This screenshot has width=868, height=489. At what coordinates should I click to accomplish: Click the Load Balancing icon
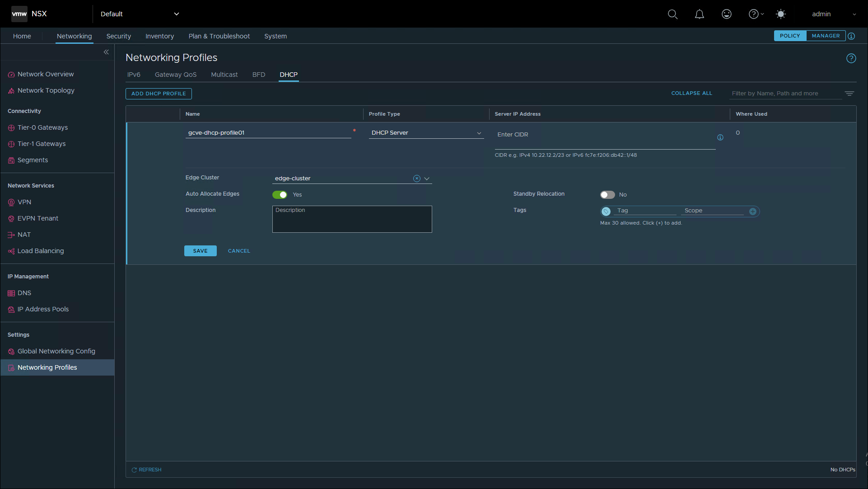(x=11, y=251)
